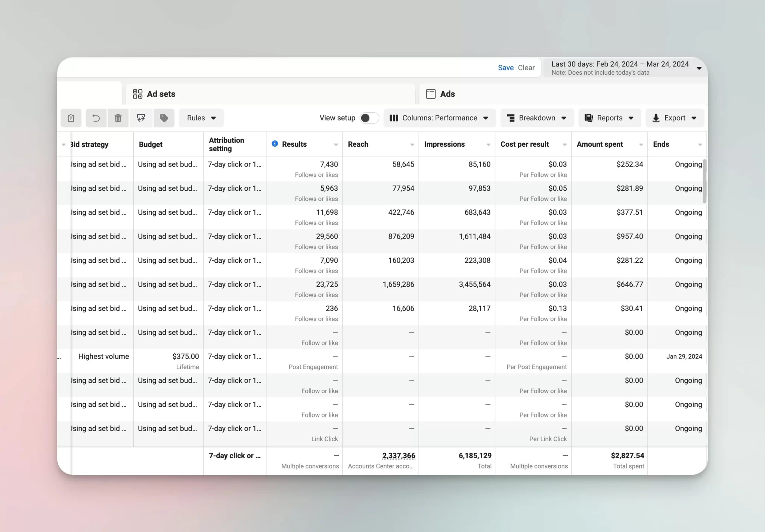
Task: Open the Columns: Performance dropdown
Action: tap(439, 118)
